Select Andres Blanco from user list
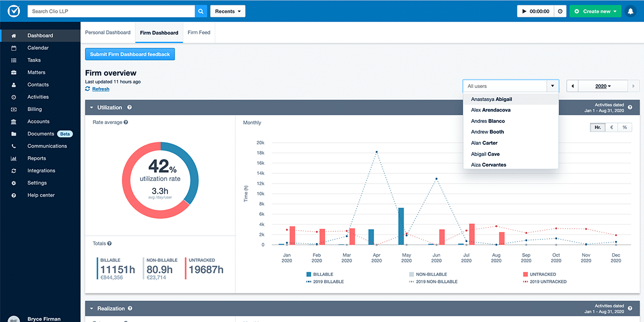Image resolution: width=644 pixels, height=322 pixels. click(x=511, y=121)
